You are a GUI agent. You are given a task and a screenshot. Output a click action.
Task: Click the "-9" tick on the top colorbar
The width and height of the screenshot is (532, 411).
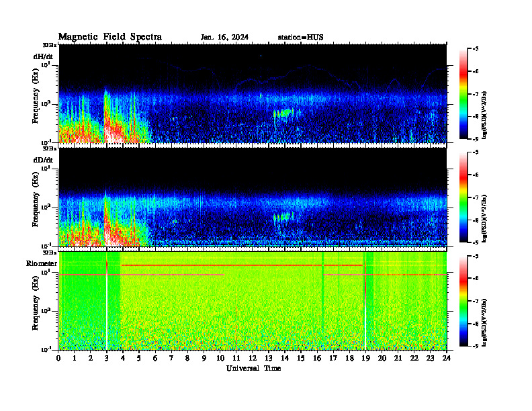pyautogui.click(x=476, y=139)
